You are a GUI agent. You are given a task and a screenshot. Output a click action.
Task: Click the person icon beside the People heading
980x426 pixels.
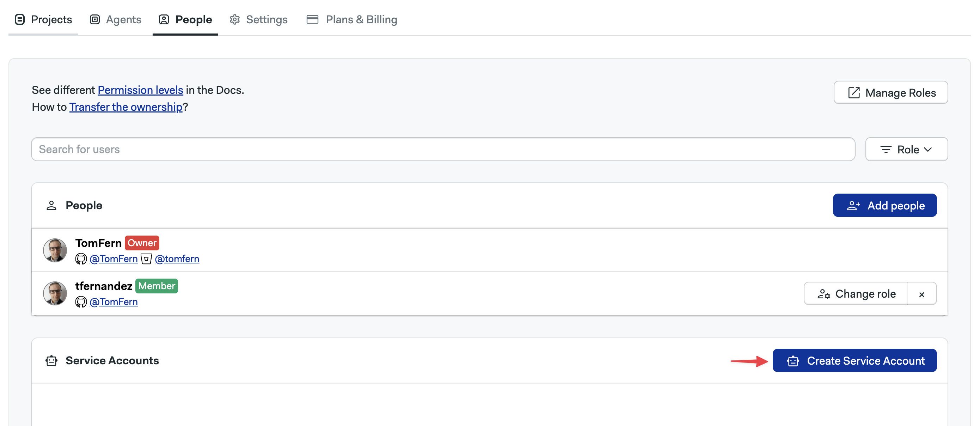[x=51, y=205]
